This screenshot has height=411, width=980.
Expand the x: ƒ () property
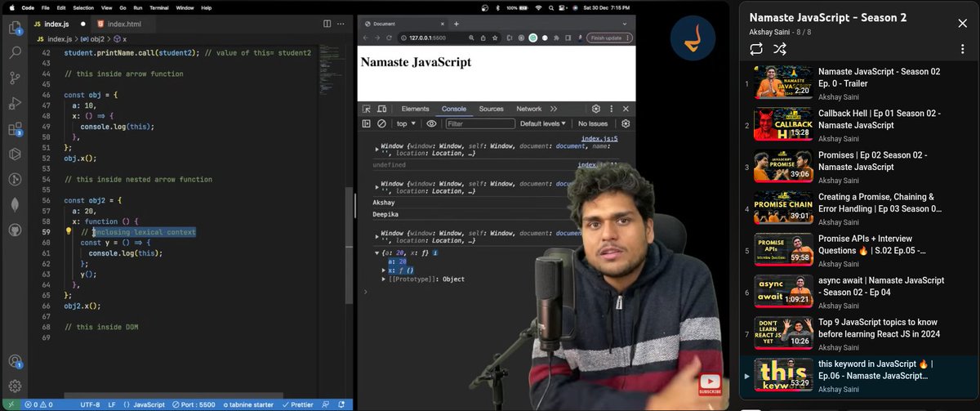385,270
